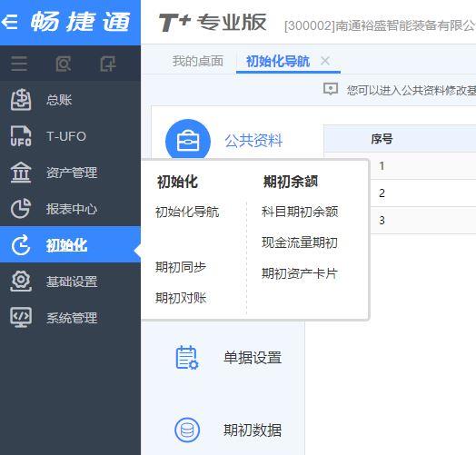476x455 pixels.
Task: Open 报表中心 module in sidebar
Action: [70, 209]
